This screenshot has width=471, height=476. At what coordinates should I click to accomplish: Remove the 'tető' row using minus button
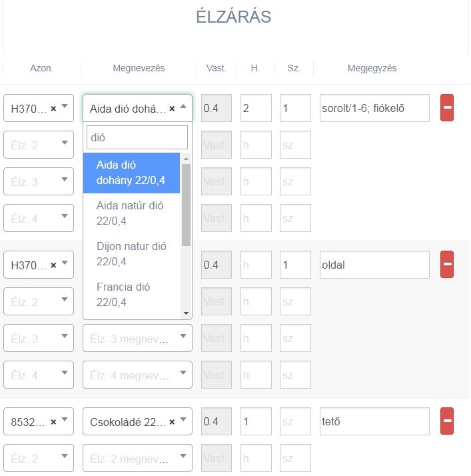pos(447,421)
